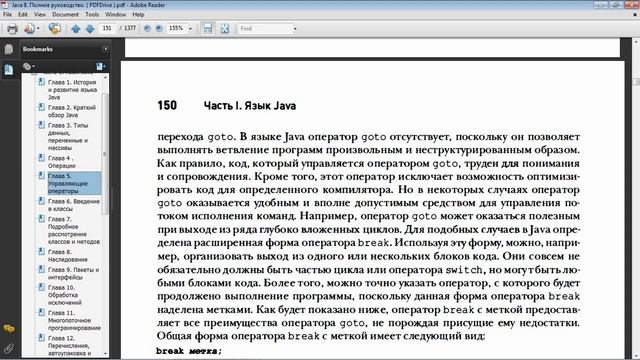640x360 pixels.
Task: Click the bookmark page icon beside Глава 11
Action: [41, 313]
